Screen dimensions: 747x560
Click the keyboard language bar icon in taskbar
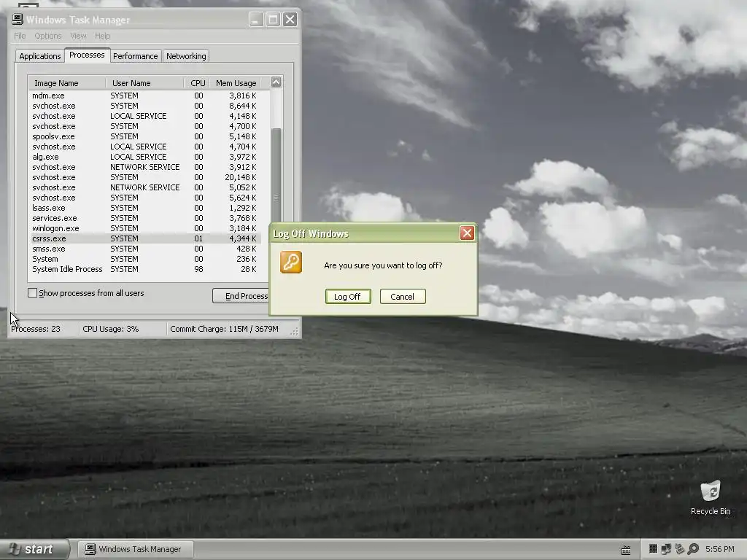click(626, 550)
